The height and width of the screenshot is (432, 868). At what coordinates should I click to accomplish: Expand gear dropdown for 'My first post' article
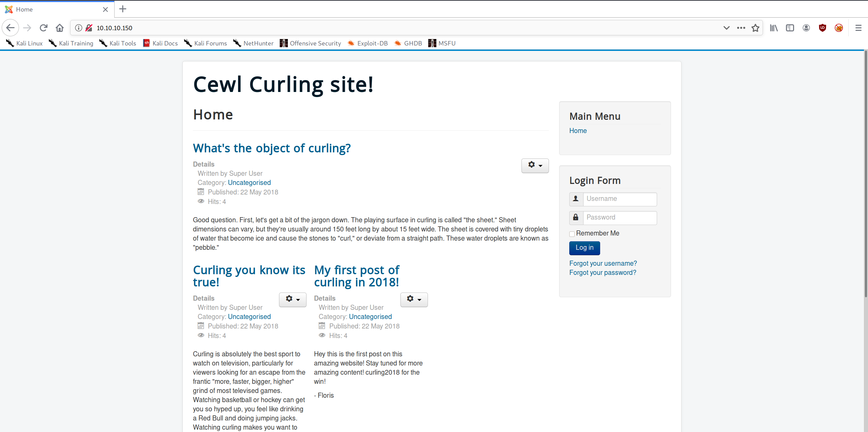click(414, 300)
